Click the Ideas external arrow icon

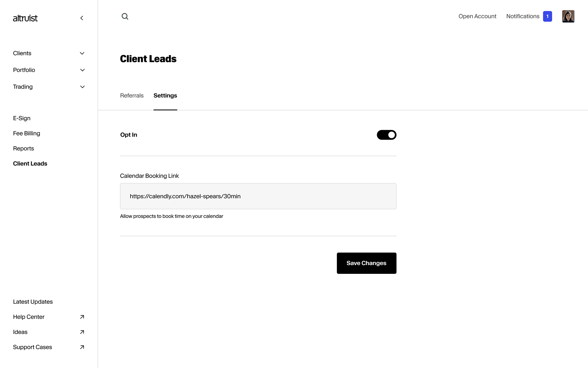[82, 332]
